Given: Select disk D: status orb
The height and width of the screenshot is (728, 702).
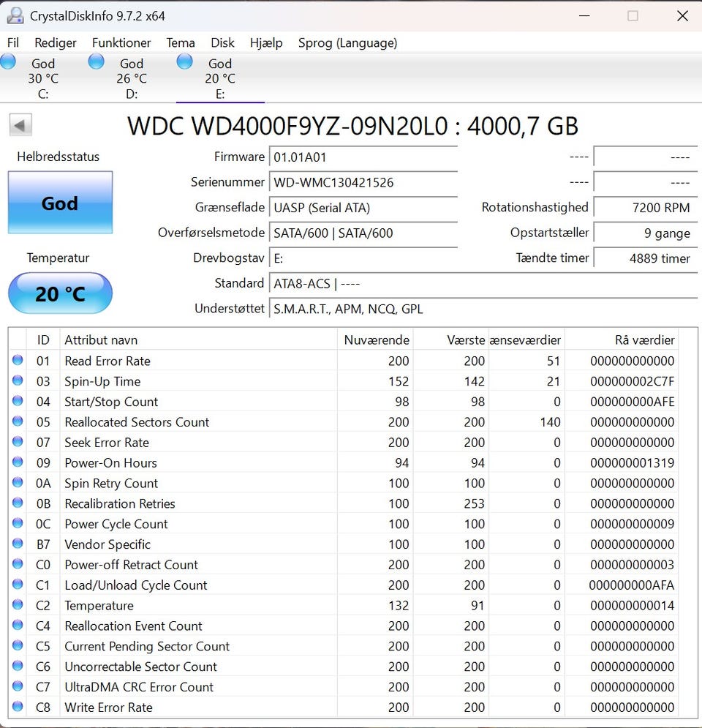Looking at the screenshot, I should (x=96, y=61).
